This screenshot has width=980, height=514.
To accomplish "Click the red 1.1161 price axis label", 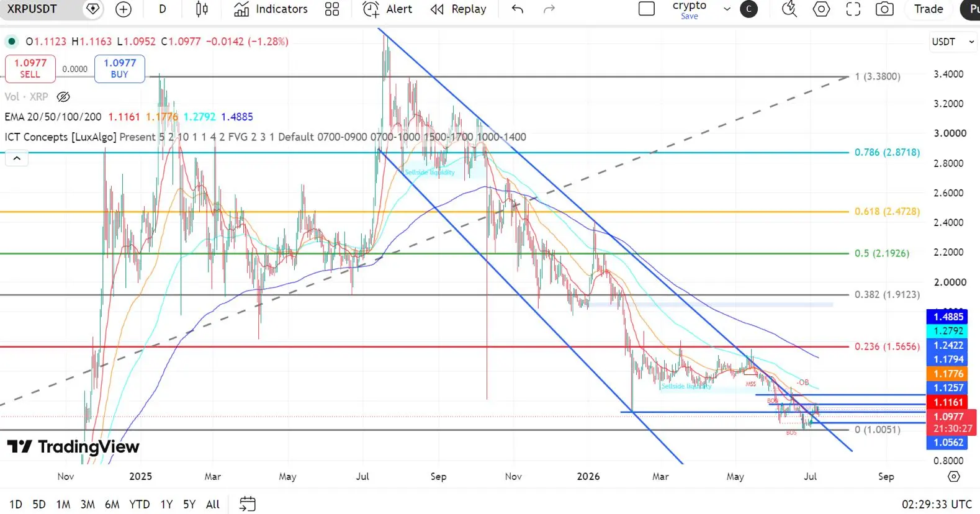I will [x=948, y=402].
